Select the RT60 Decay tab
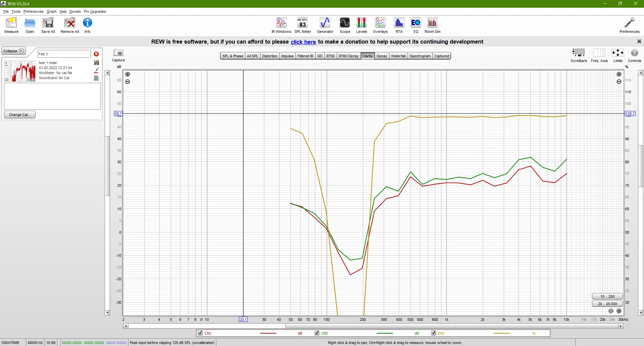Image resolution: width=644 pixels, height=346 pixels. (348, 56)
